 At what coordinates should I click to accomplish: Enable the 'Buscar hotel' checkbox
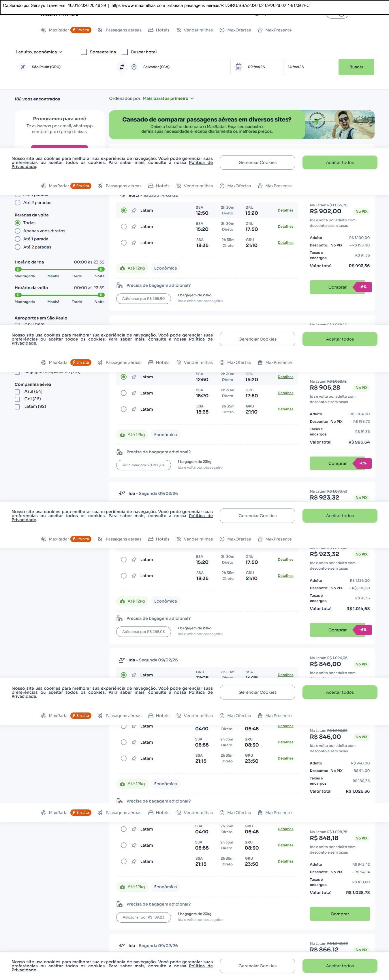(x=125, y=52)
